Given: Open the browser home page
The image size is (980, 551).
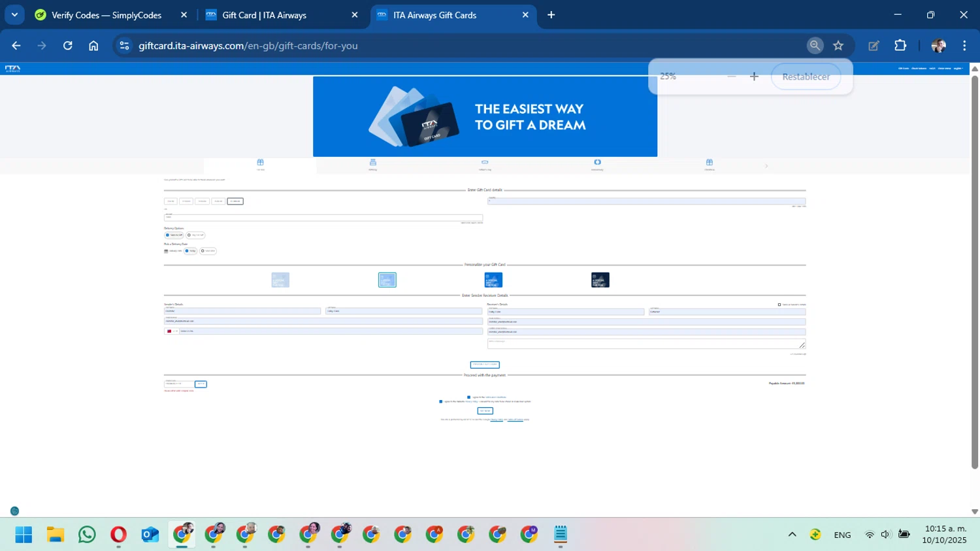Looking at the screenshot, I should (93, 46).
